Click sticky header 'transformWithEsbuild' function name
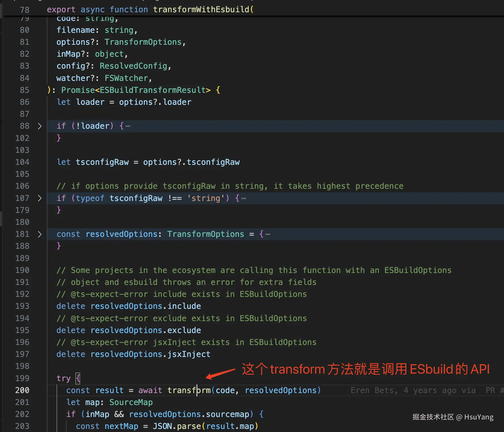Viewport: 504px width, 432px height. point(201,9)
